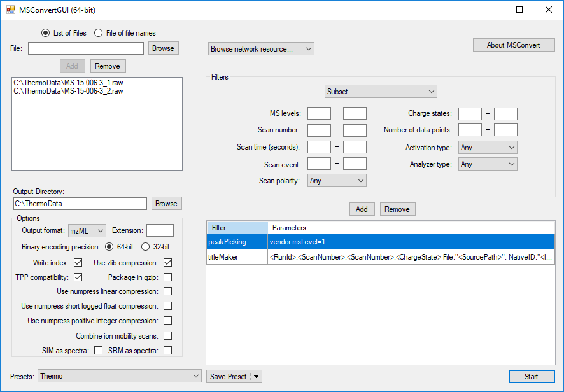This screenshot has width=564, height=392.
Task: Enable numpress positive integer compression
Action: pos(167,321)
